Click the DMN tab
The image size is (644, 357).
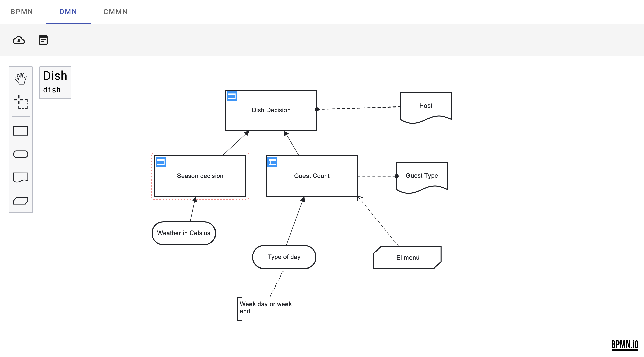click(x=68, y=12)
